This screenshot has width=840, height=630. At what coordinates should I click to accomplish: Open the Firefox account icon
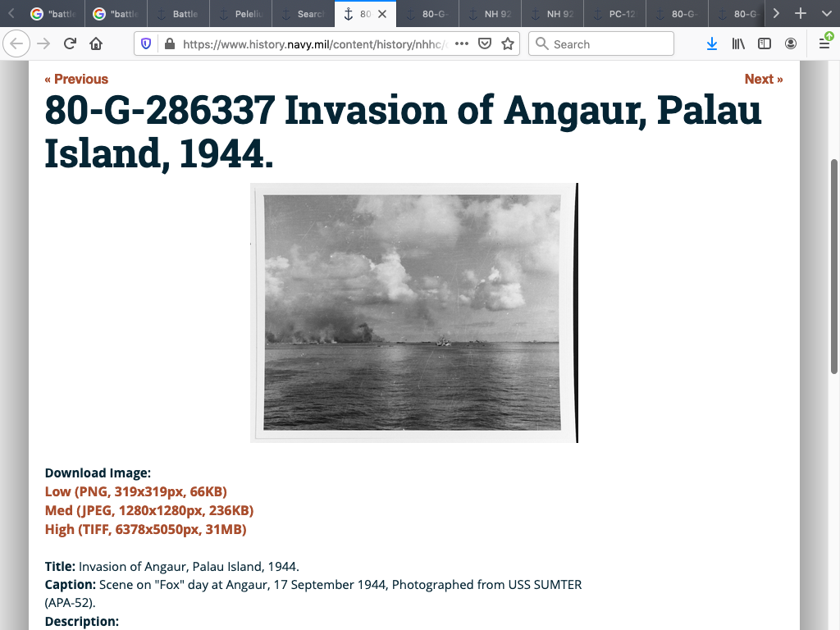[791, 43]
